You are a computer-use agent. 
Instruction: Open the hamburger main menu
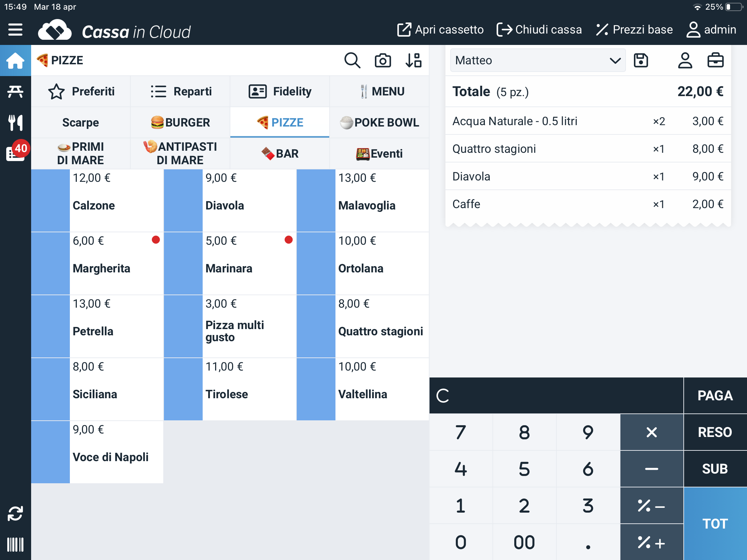(15, 30)
